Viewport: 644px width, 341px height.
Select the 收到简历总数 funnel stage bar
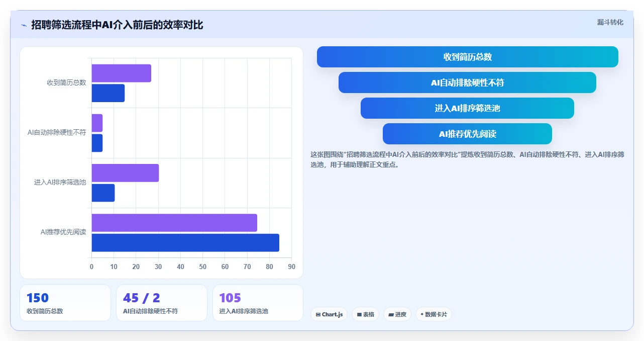point(467,57)
